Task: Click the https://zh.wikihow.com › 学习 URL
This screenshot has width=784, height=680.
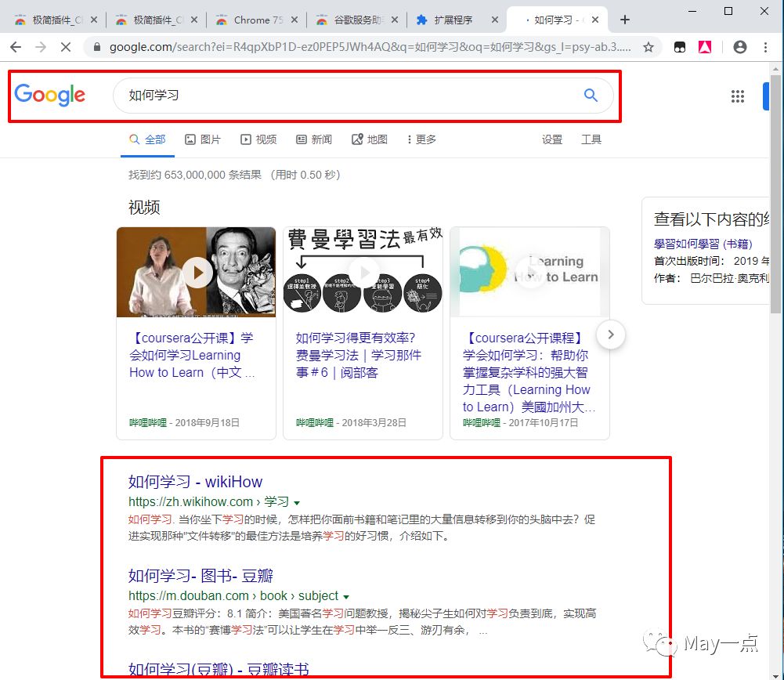Action: (208, 501)
